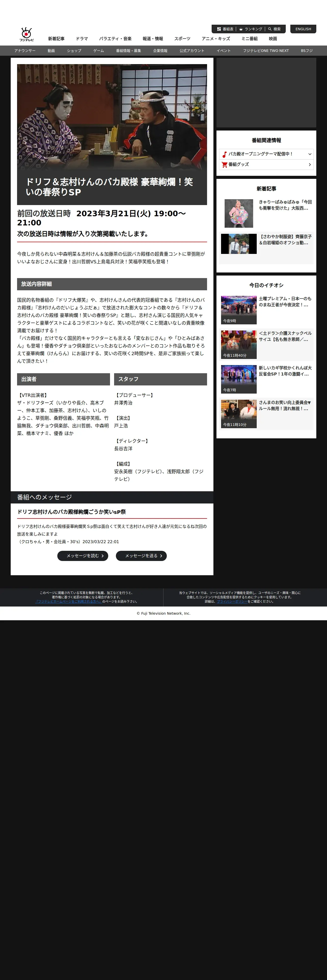Click the main バカ殿様 program image
Viewport: 327px width, 980px height.
(112, 117)
